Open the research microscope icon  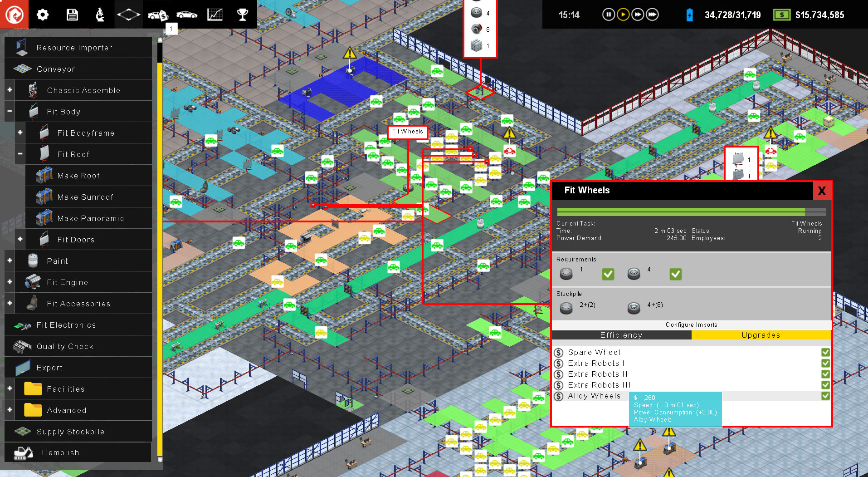(x=100, y=14)
